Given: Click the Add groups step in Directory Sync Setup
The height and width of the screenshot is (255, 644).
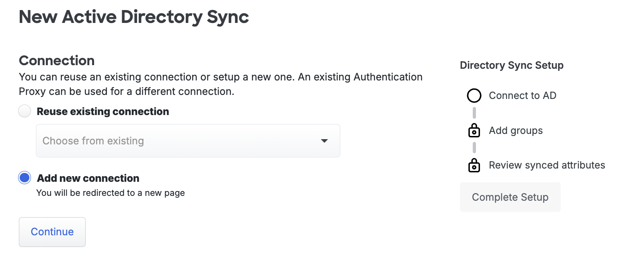Looking at the screenshot, I should [x=516, y=130].
